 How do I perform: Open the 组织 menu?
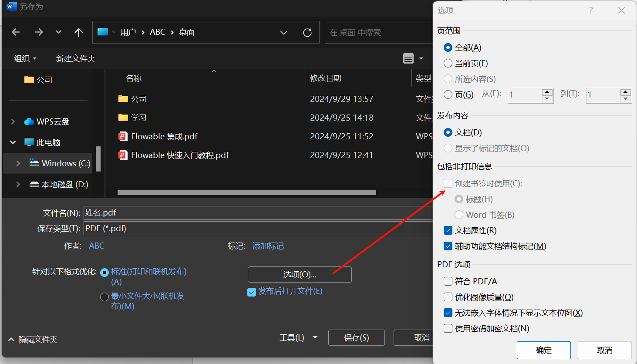(25, 58)
